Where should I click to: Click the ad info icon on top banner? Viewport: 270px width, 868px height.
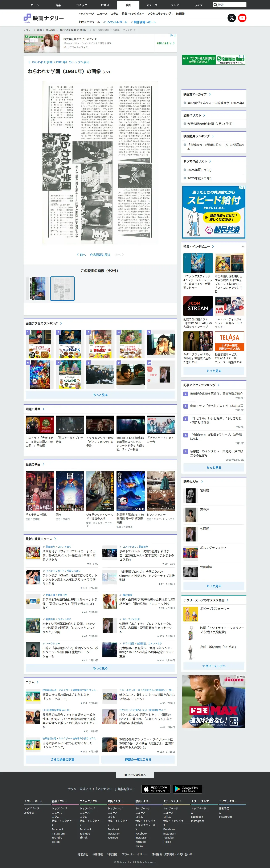click(171, 35)
